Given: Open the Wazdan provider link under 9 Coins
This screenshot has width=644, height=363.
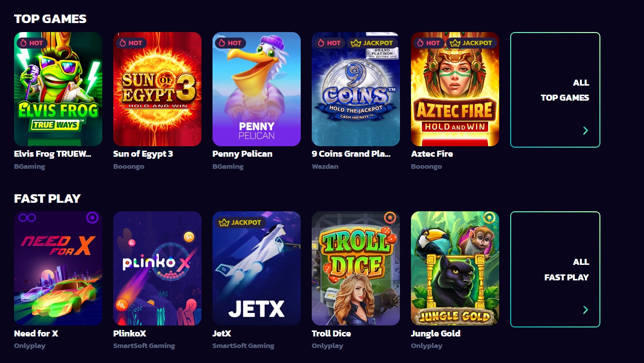Looking at the screenshot, I should [325, 166].
